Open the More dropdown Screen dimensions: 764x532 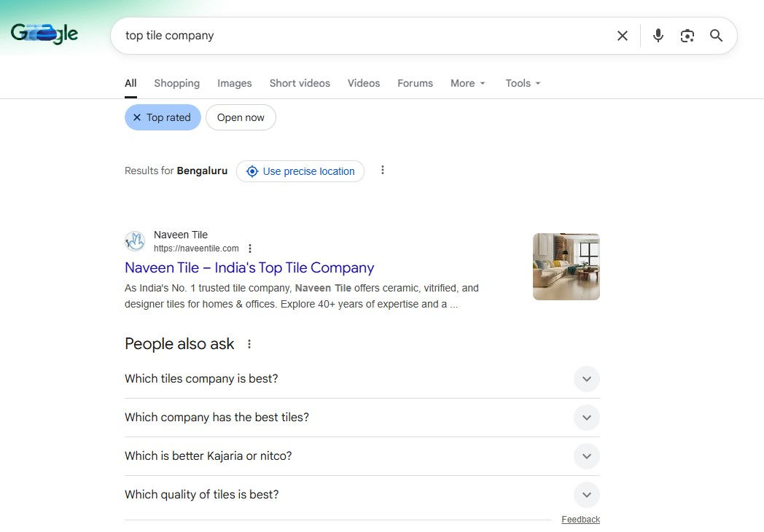[x=468, y=83]
